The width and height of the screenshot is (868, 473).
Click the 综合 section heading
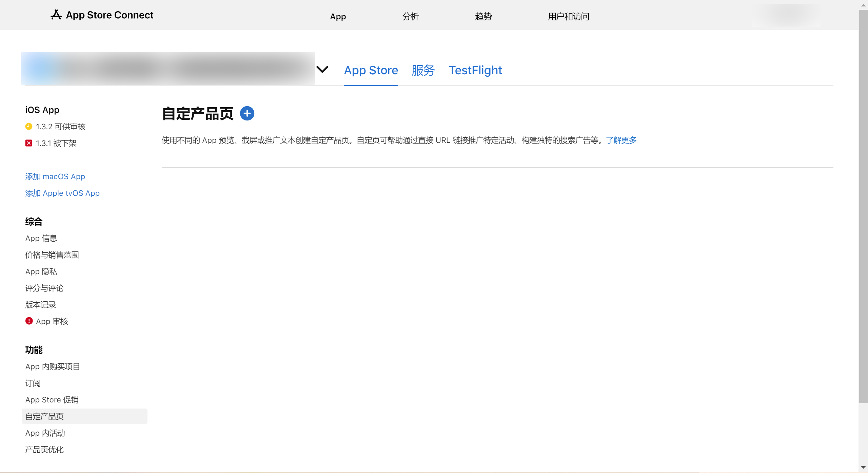(x=34, y=222)
